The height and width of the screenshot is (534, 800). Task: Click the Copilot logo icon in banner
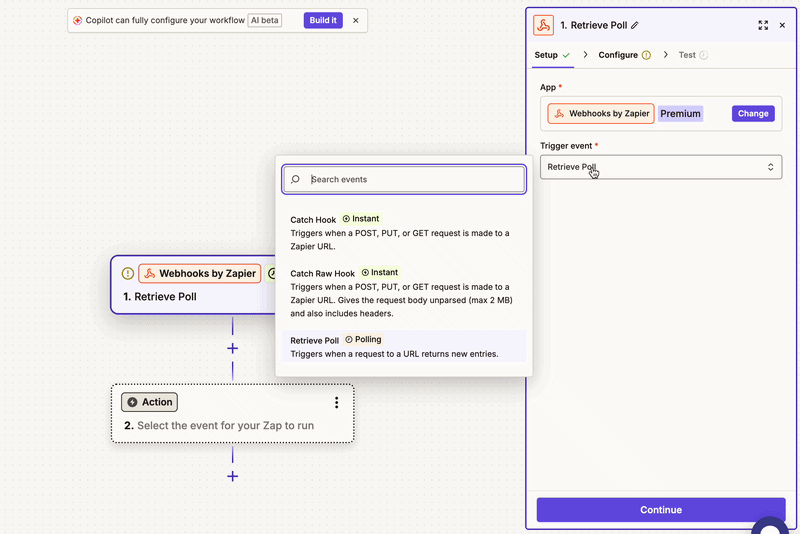click(78, 20)
